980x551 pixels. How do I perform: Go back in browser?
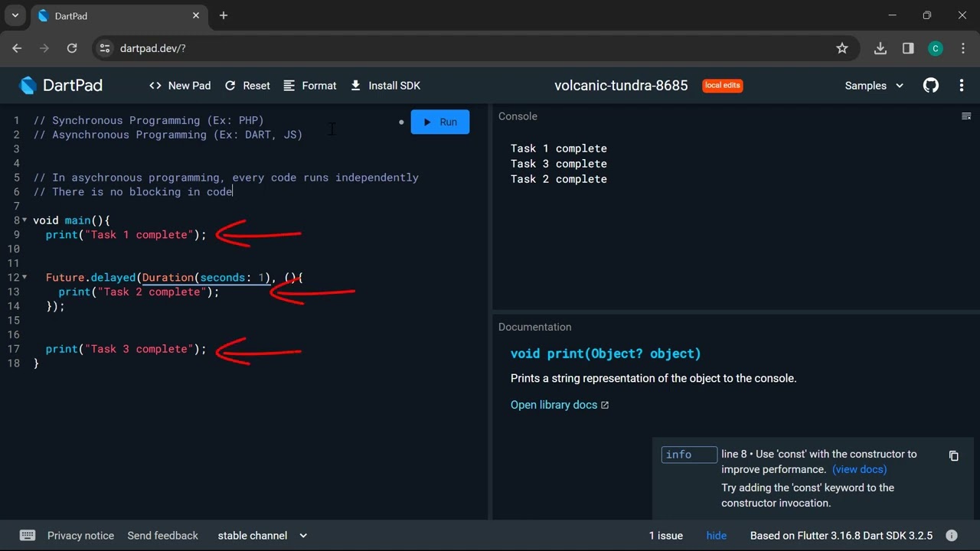click(x=17, y=48)
